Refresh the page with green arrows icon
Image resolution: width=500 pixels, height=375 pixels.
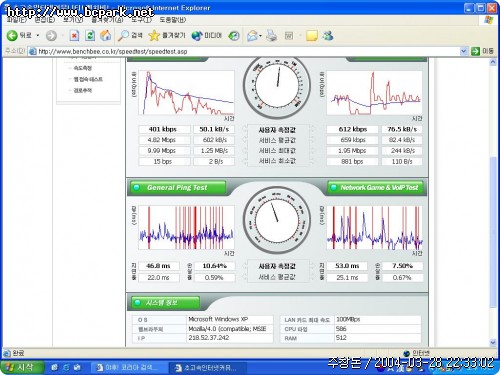coord(90,36)
